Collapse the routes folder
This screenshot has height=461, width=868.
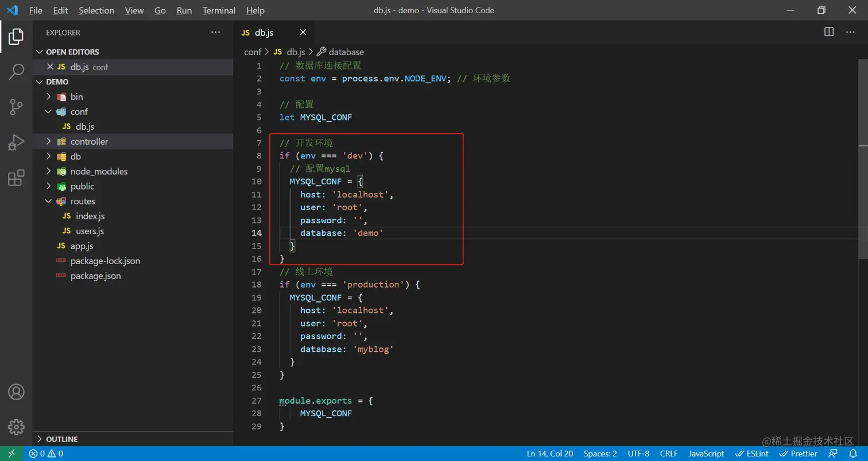pos(133,201)
